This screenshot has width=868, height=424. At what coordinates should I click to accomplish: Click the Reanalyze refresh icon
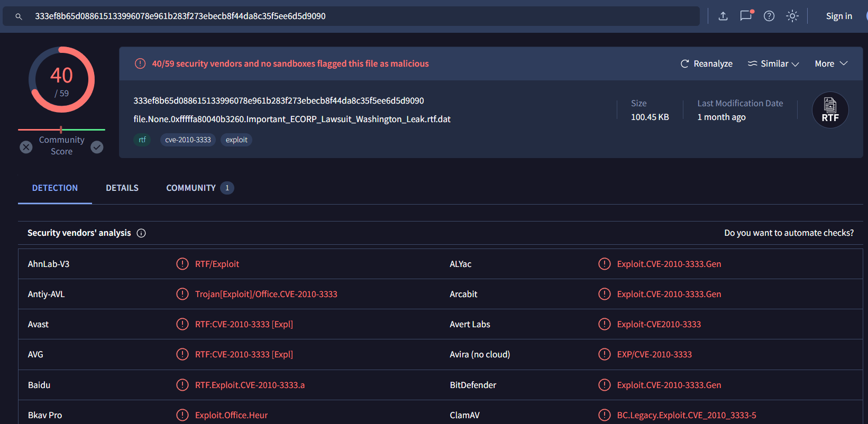(x=685, y=63)
